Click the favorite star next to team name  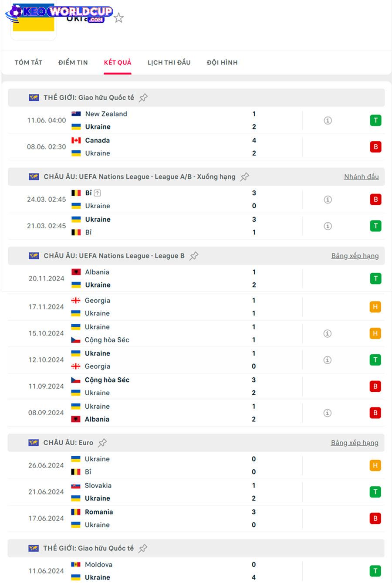118,18
